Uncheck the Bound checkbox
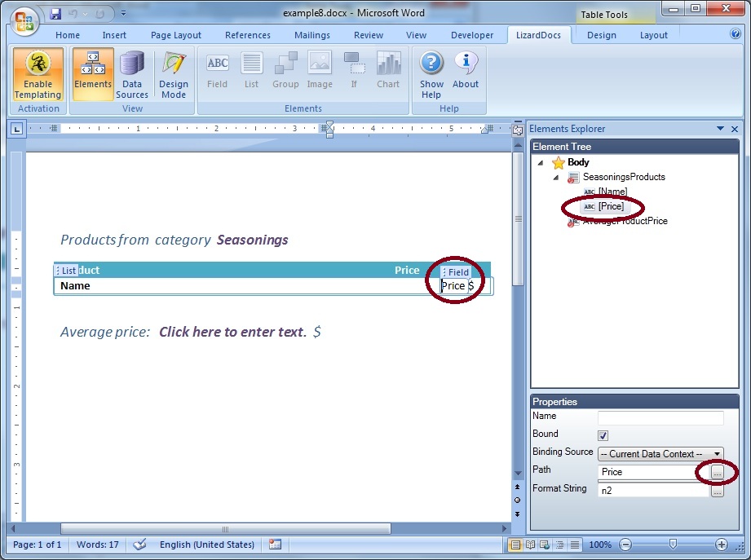Viewport: 751px width, 560px height. point(603,435)
